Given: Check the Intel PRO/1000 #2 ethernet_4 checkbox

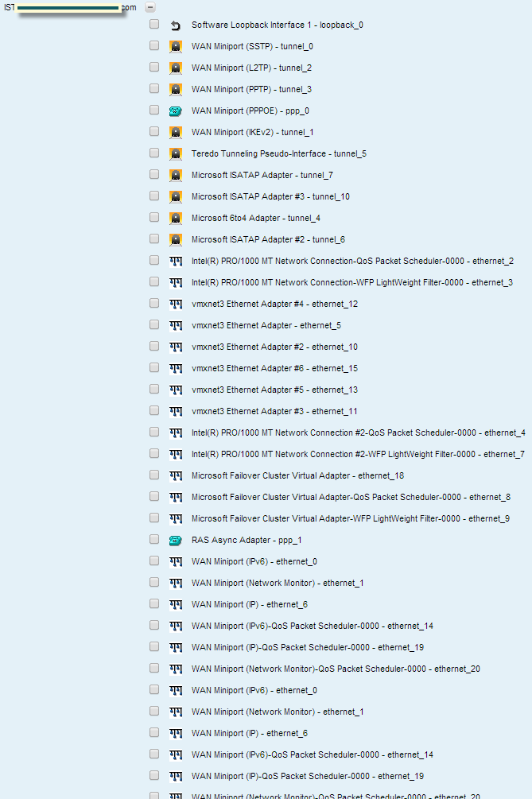Looking at the screenshot, I should [x=154, y=432].
